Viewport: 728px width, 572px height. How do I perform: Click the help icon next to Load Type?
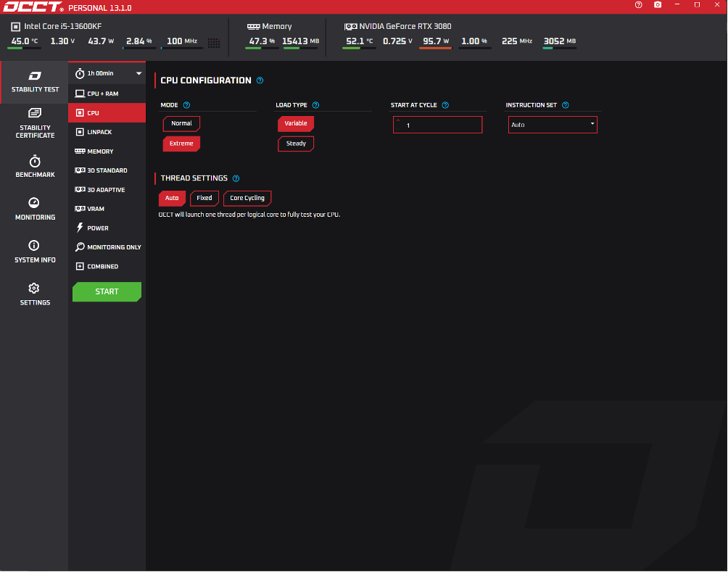315,105
